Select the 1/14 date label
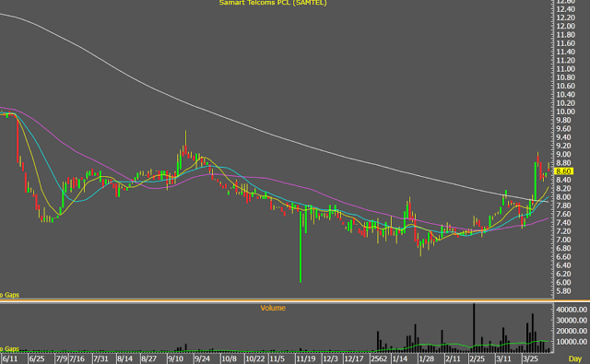This screenshot has width=590, height=364. tap(399, 358)
